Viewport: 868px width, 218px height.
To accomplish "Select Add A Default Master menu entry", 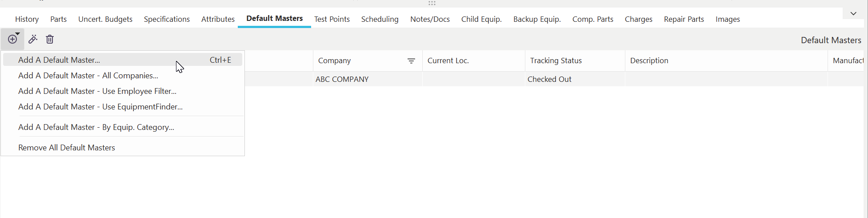I will coord(59,60).
